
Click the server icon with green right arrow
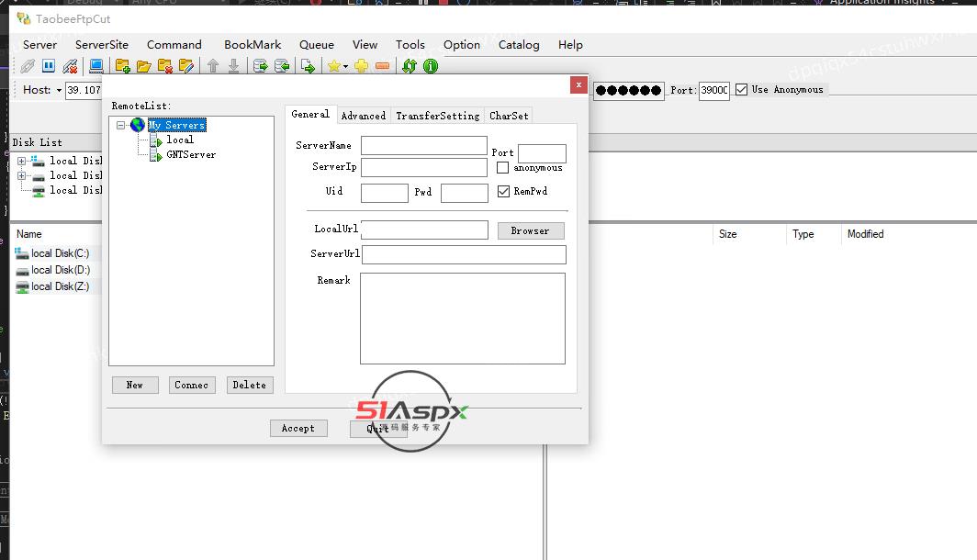[261, 66]
